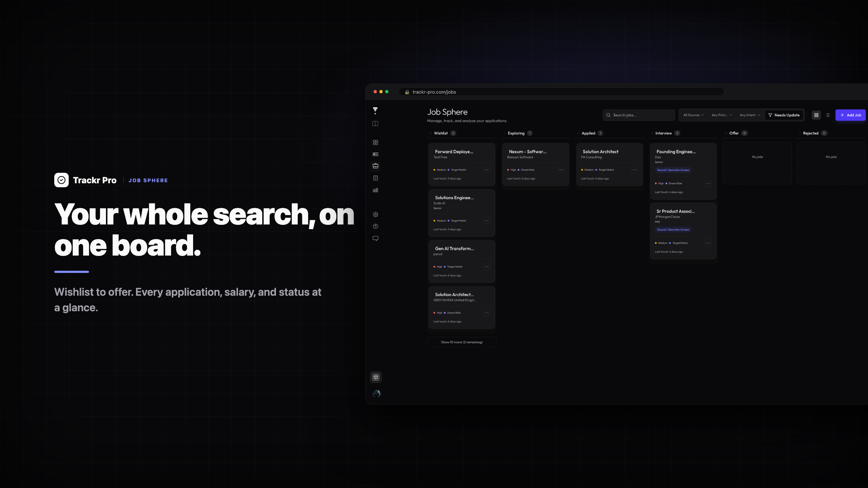Expand the Any Priority dropdown
The width and height of the screenshot is (868, 488).
(722, 115)
